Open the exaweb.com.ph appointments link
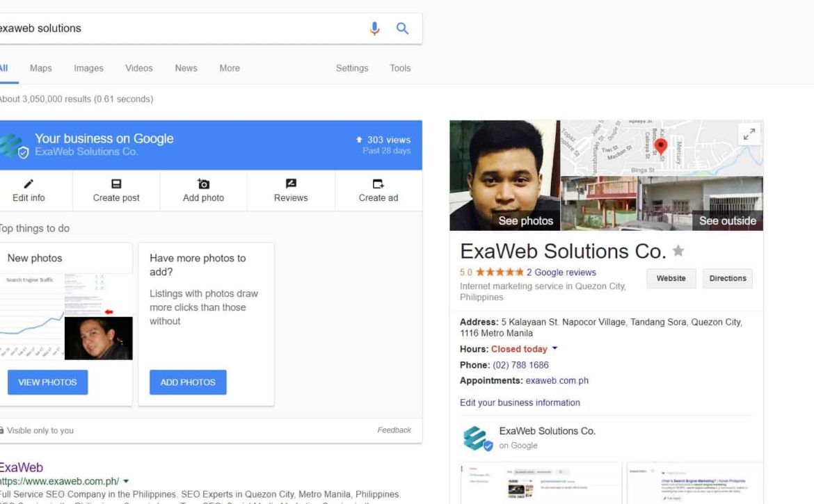The width and height of the screenshot is (814, 504). [x=557, y=380]
